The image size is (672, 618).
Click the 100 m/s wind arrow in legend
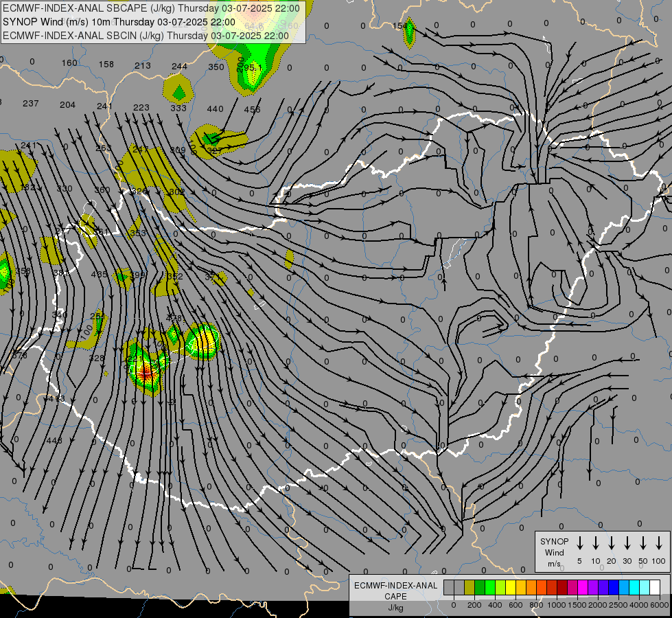click(x=659, y=543)
